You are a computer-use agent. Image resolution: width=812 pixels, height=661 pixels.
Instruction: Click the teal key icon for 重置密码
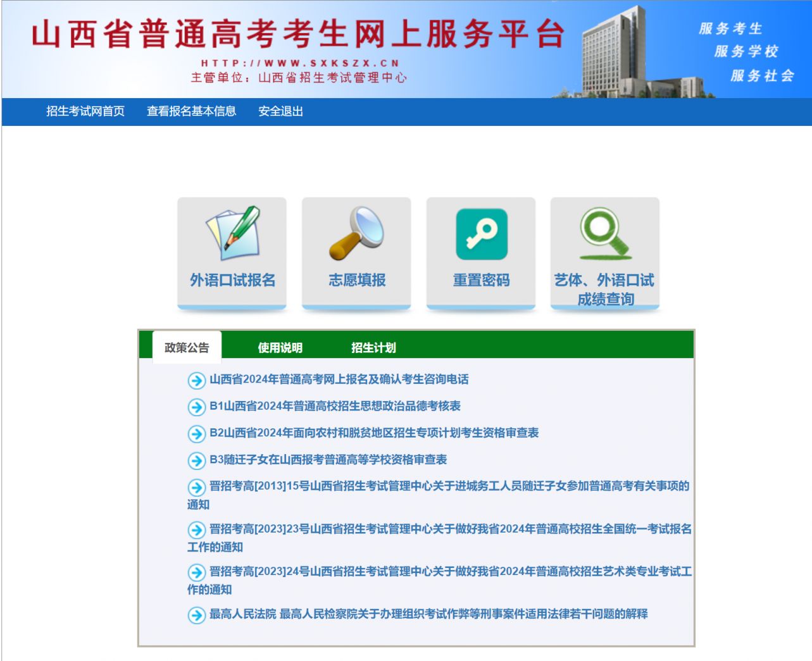click(482, 234)
